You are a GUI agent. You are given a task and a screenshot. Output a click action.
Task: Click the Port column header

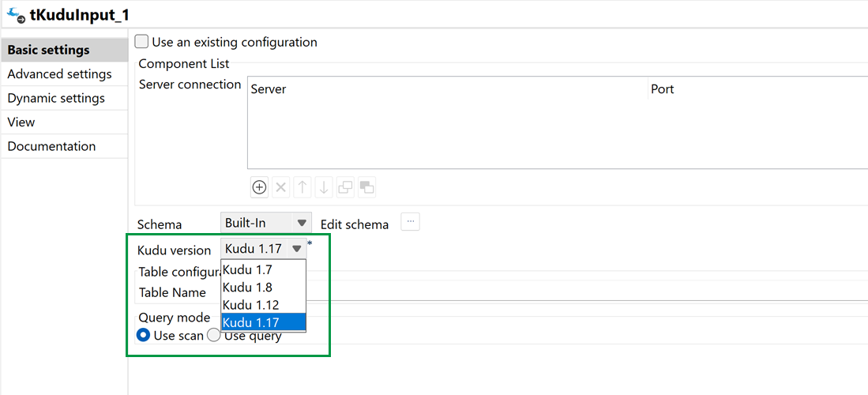758,88
